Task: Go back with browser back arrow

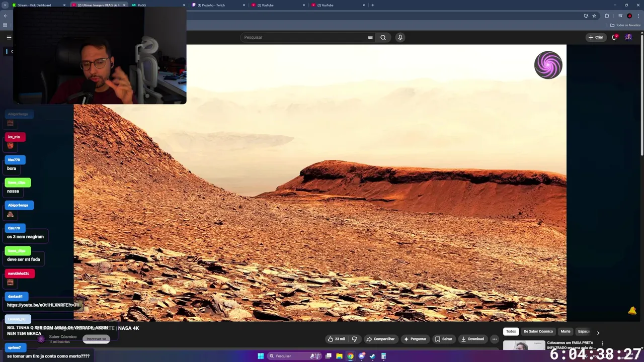Action: coord(6,16)
